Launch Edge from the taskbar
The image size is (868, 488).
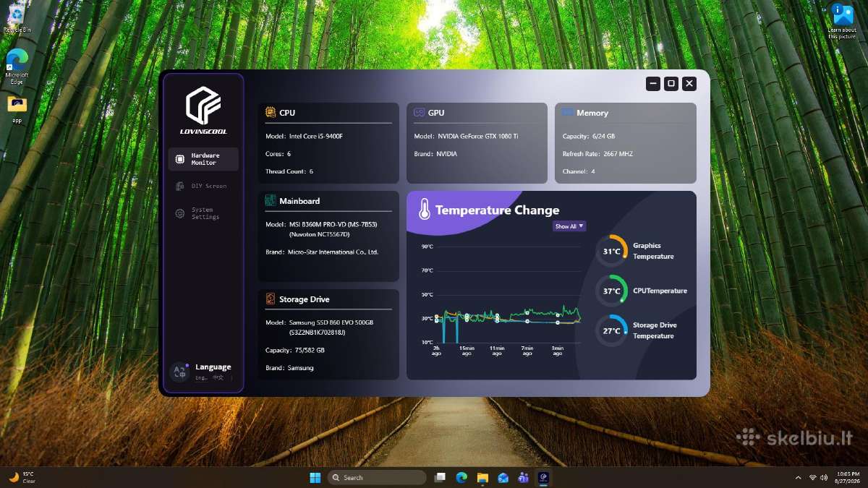tap(461, 477)
